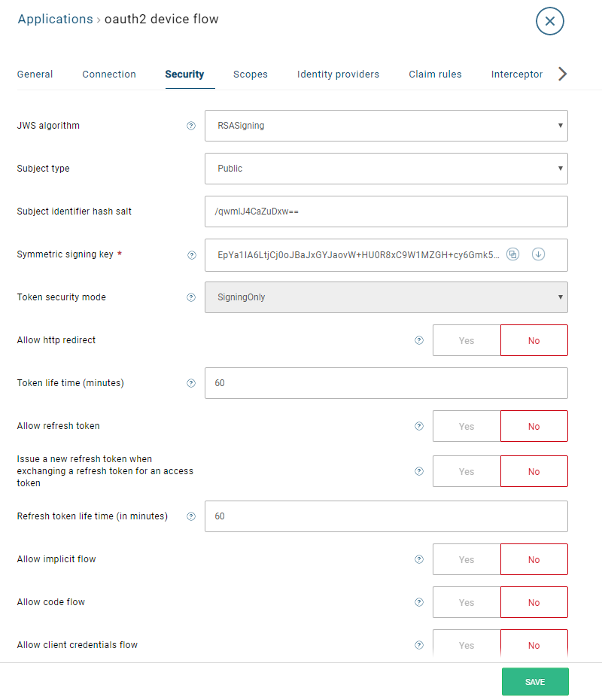Click the Symmetric signing key field

[386, 255]
